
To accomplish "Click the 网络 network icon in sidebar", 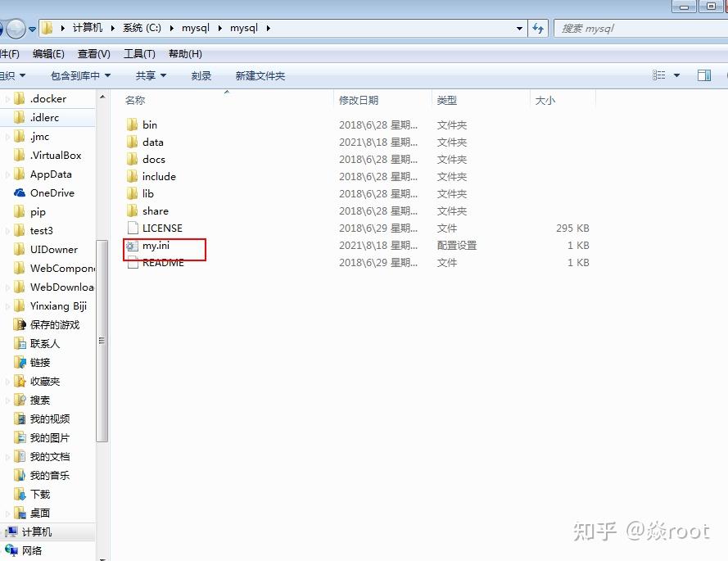I will tap(11, 550).
